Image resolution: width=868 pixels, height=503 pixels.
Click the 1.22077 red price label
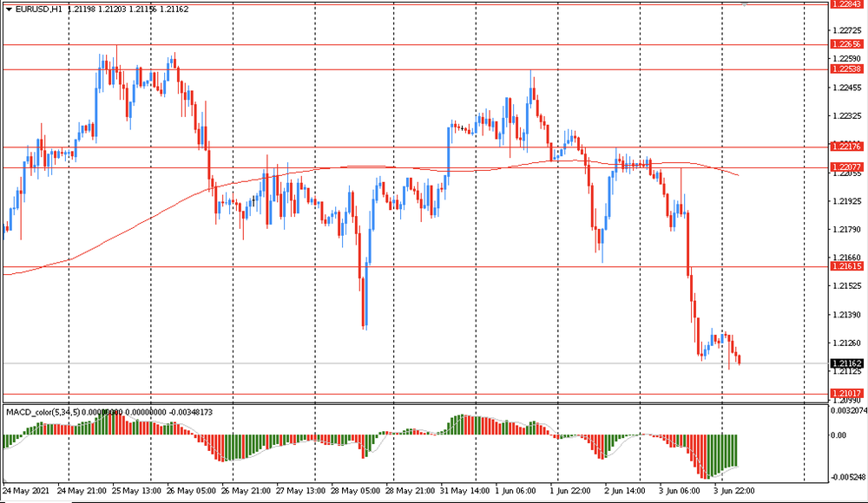pyautogui.click(x=845, y=167)
